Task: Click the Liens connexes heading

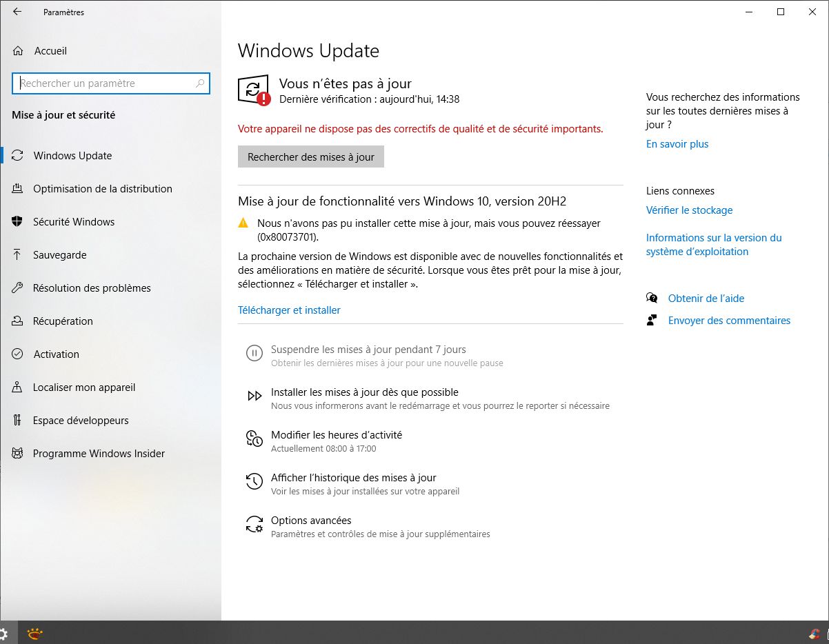Action: 680,191
